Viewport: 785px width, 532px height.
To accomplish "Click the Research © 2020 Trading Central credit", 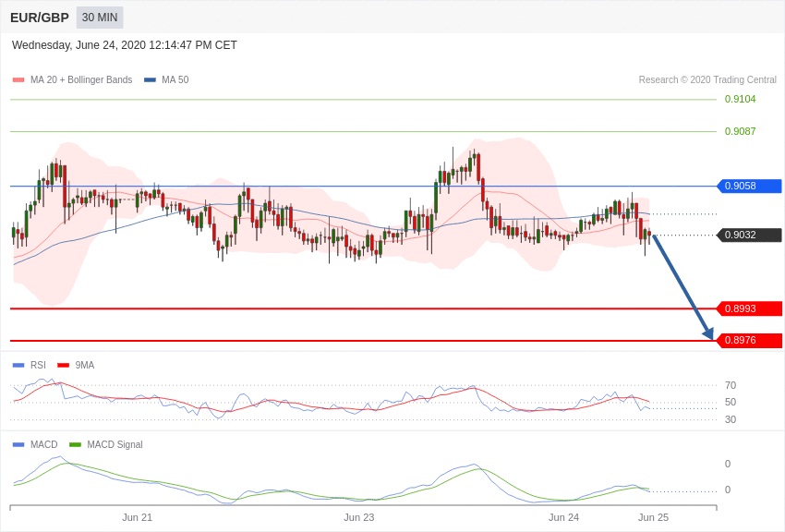I will pos(707,79).
